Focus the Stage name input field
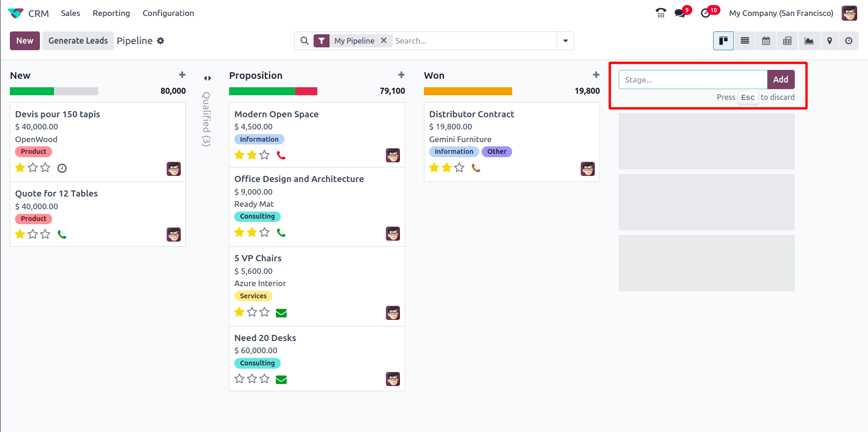The image size is (868, 432). click(x=693, y=80)
